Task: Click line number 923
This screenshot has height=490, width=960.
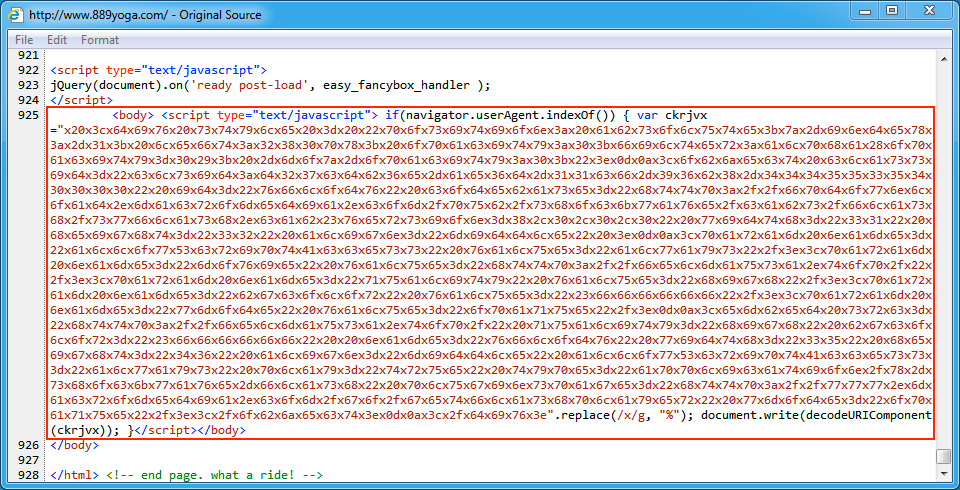Action: click(x=28, y=85)
